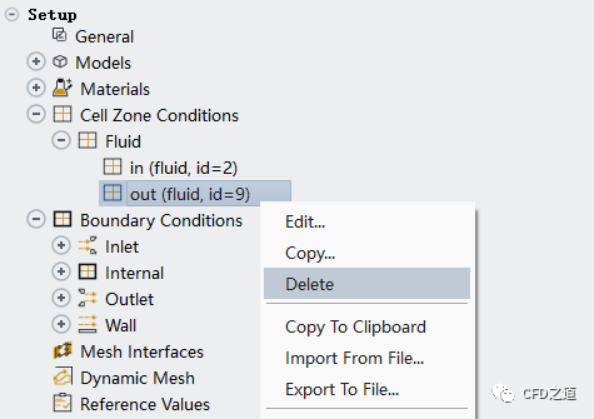
Task: Click the Models cube icon
Action: pyautogui.click(x=60, y=62)
